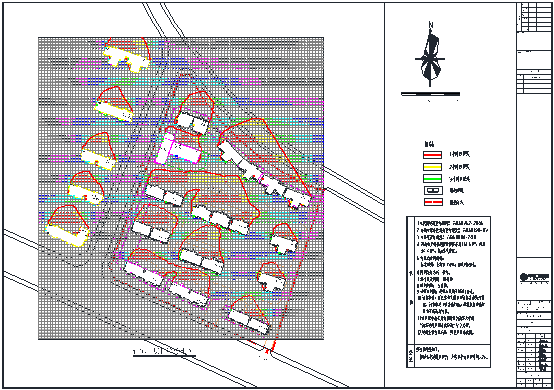Click the revision table at top-right corner

(x=534, y=17)
